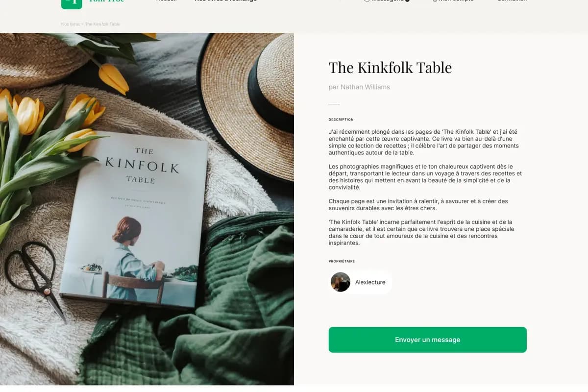
Task: Click author name par Nathan Williams
Action: tap(359, 87)
